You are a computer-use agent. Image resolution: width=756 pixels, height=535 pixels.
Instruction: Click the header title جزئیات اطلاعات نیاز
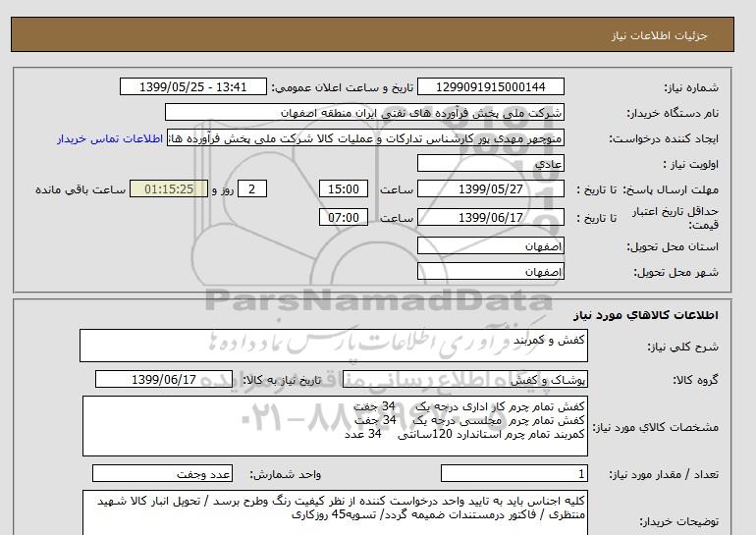click(x=659, y=35)
